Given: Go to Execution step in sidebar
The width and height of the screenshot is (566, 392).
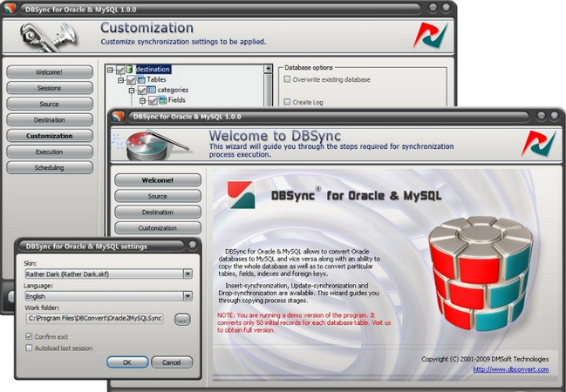Looking at the screenshot, I should (x=50, y=152).
